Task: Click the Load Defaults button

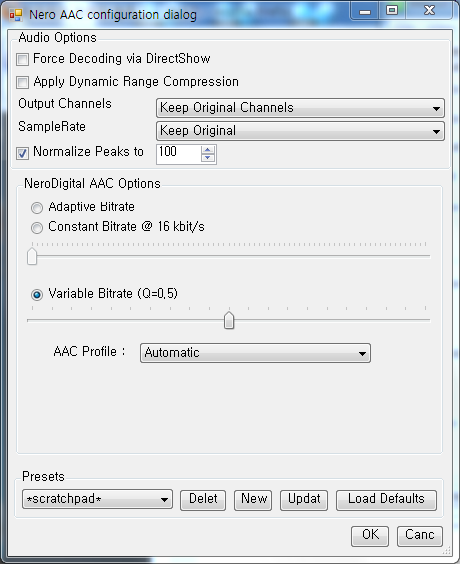Action: (x=386, y=500)
